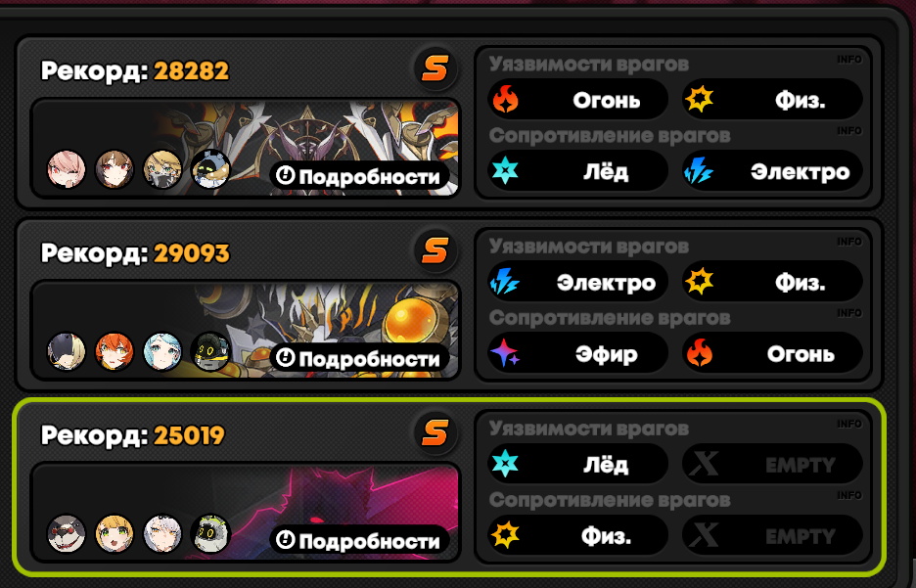
Task: Click the Физ. weakness tag in the second card
Action: pos(772,282)
